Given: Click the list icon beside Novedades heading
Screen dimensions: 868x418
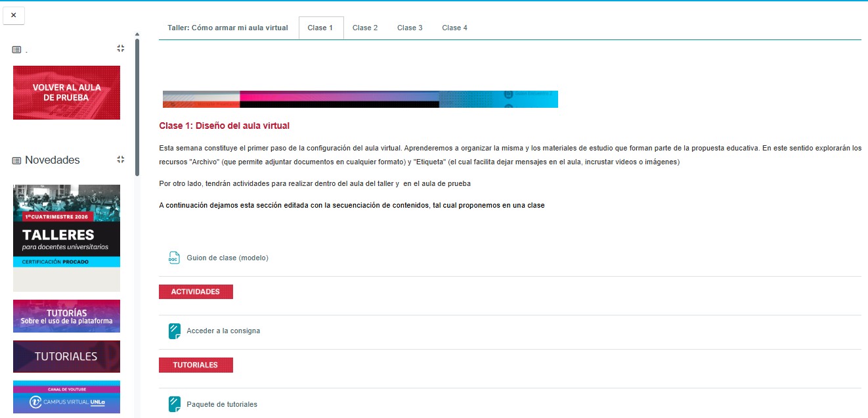Looking at the screenshot, I should pyautogui.click(x=16, y=160).
